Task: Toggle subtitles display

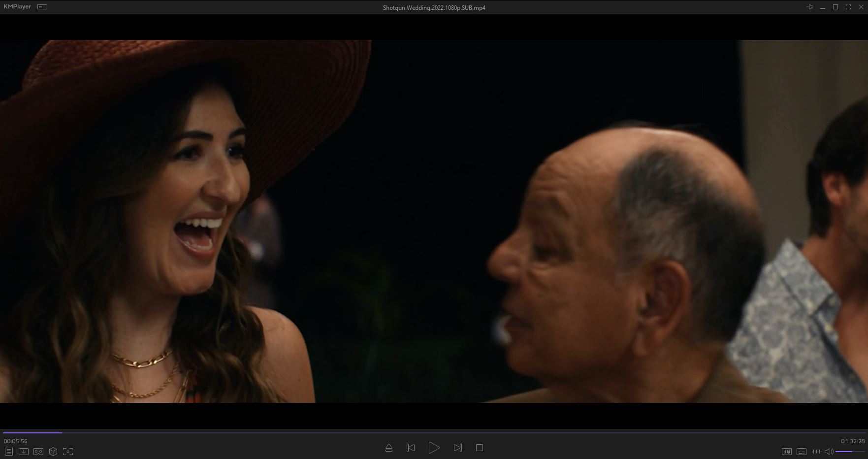Action: click(802, 452)
